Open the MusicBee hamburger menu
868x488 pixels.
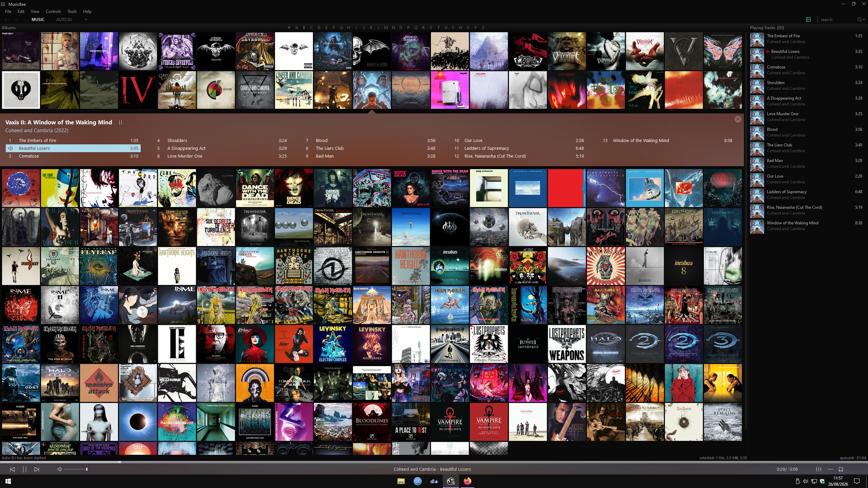[x=3, y=4]
